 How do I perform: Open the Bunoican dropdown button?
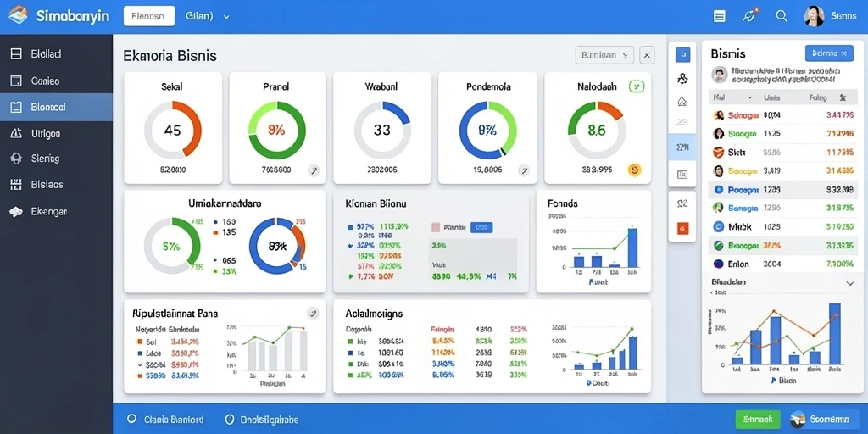pos(604,55)
